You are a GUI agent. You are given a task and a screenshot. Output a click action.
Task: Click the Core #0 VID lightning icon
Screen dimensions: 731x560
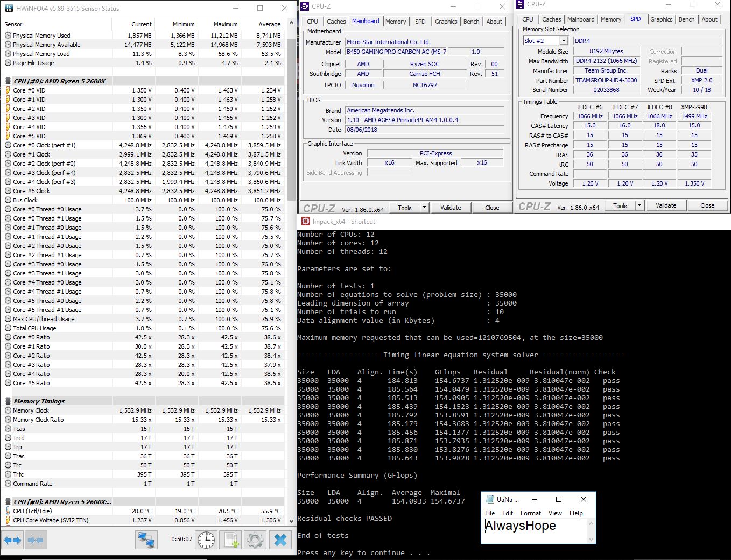(x=8, y=90)
